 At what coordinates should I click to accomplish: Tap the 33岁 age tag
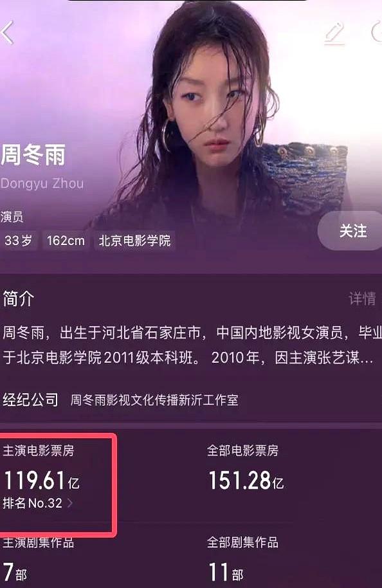point(18,240)
